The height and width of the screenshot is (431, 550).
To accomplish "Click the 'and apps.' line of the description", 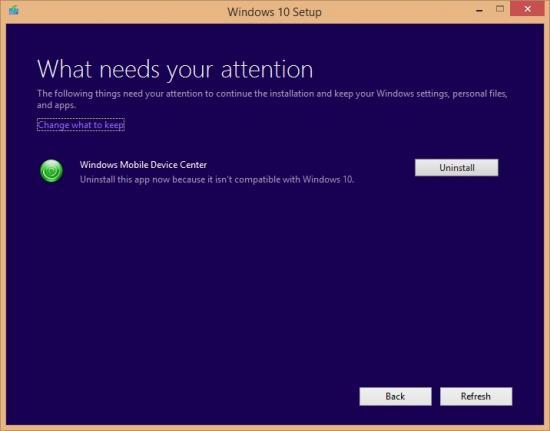I will coord(56,105).
